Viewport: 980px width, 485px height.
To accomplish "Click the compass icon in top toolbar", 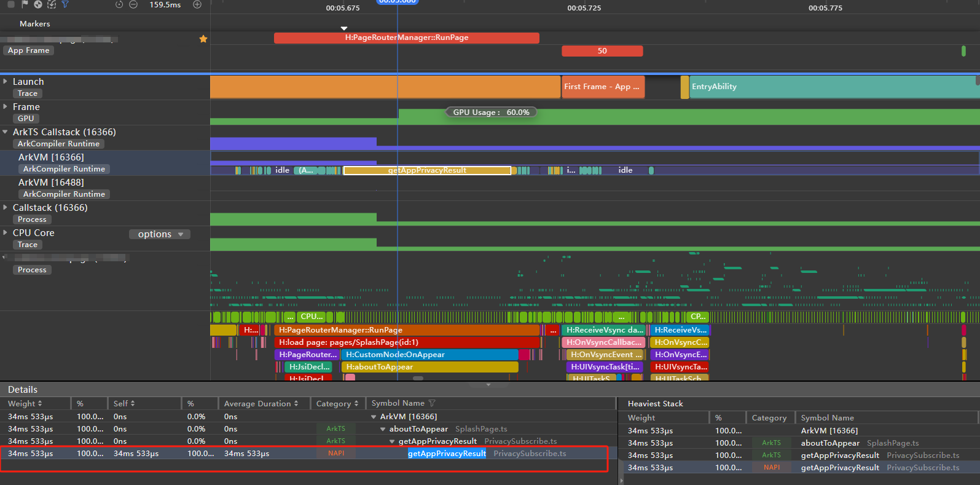I will click(x=38, y=4).
